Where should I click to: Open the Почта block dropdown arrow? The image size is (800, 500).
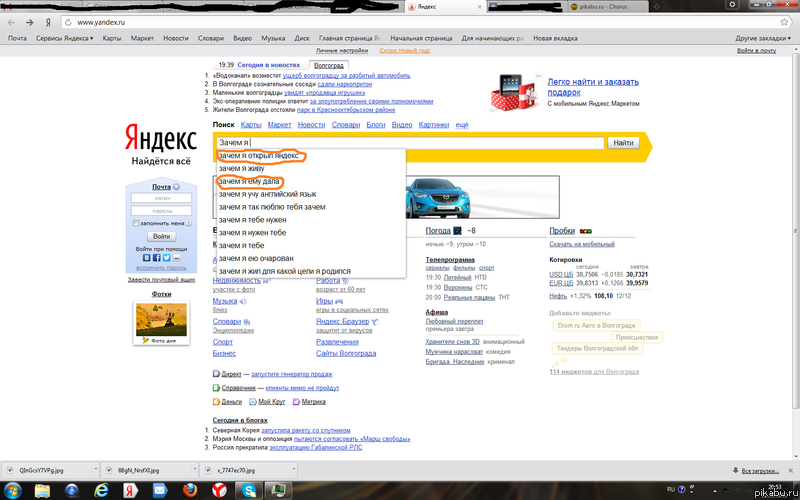point(177,187)
